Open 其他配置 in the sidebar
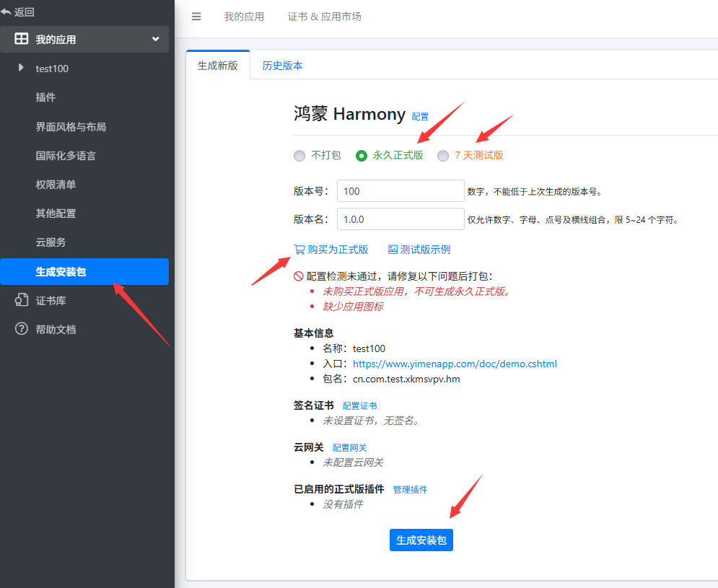The width and height of the screenshot is (718, 588). (x=56, y=213)
